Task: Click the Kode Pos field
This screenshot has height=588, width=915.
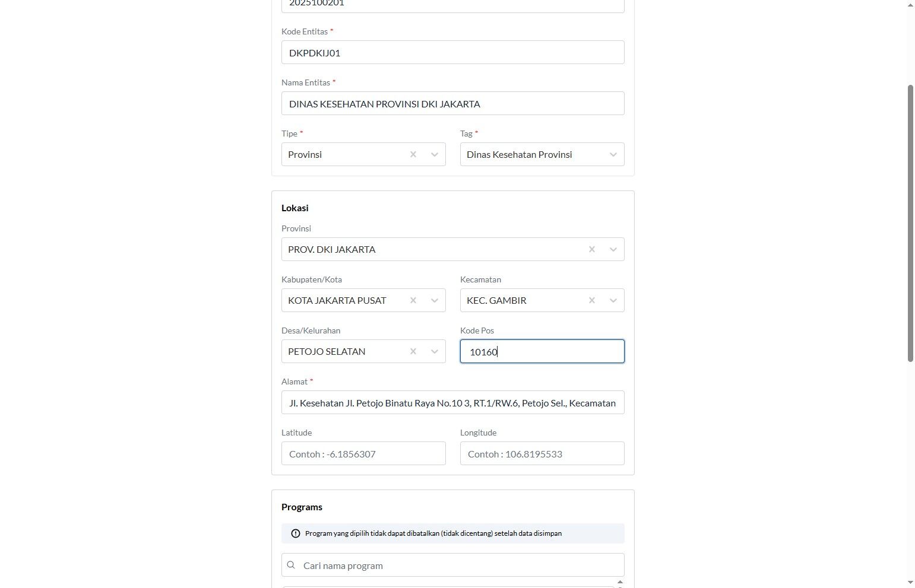Action: click(542, 351)
